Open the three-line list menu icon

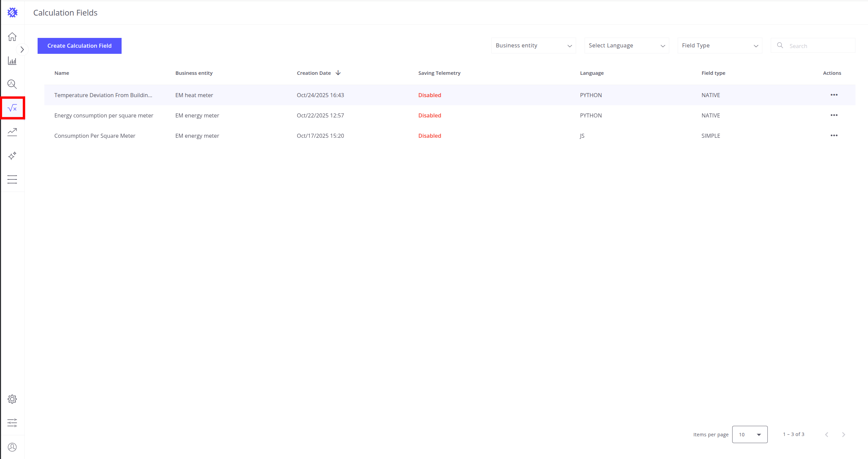[12, 179]
